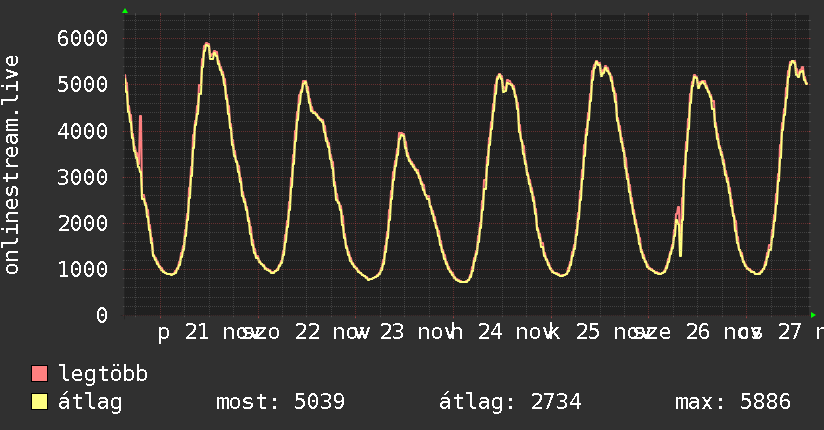Click the onlinestream.live axis title

pyautogui.click(x=11, y=165)
